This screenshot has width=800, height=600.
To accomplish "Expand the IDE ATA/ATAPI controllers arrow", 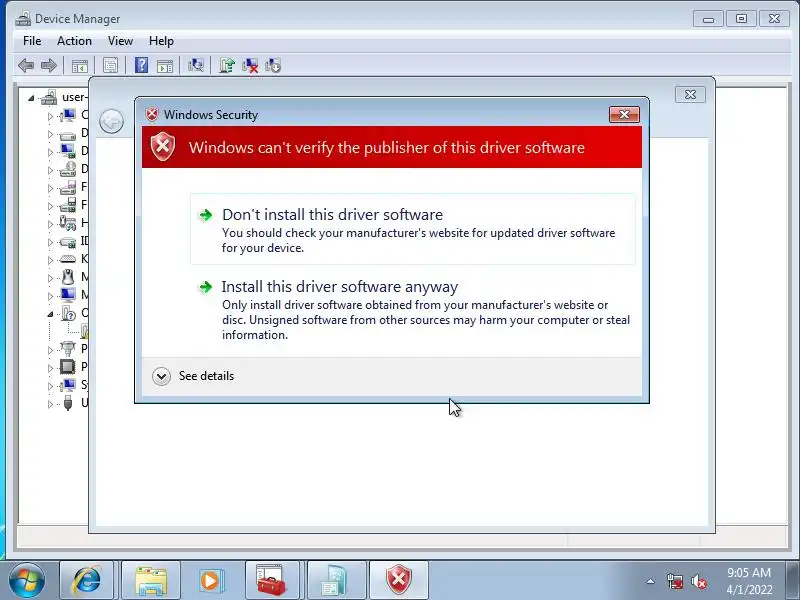I will (50, 242).
